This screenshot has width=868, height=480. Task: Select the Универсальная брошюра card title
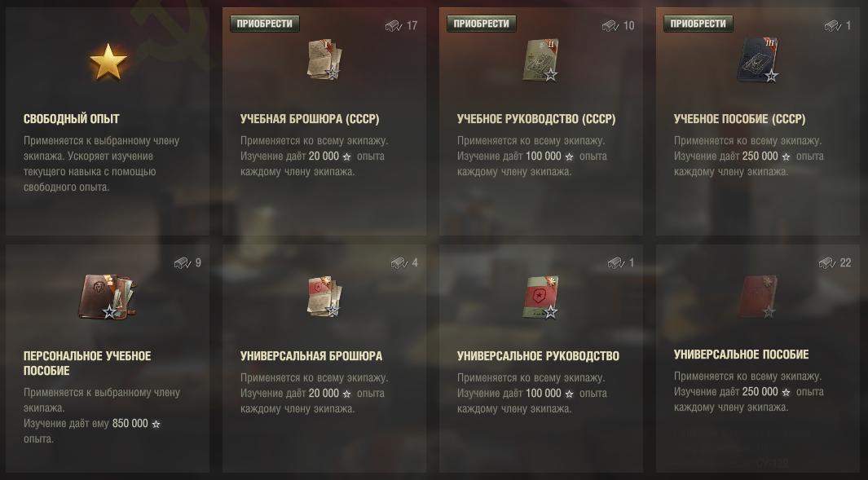click(311, 356)
